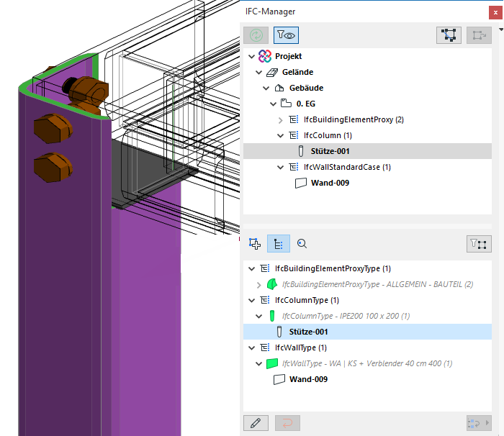
Task: Select IfcWallType - WA | KS + Verblender entry
Action: tap(367, 363)
